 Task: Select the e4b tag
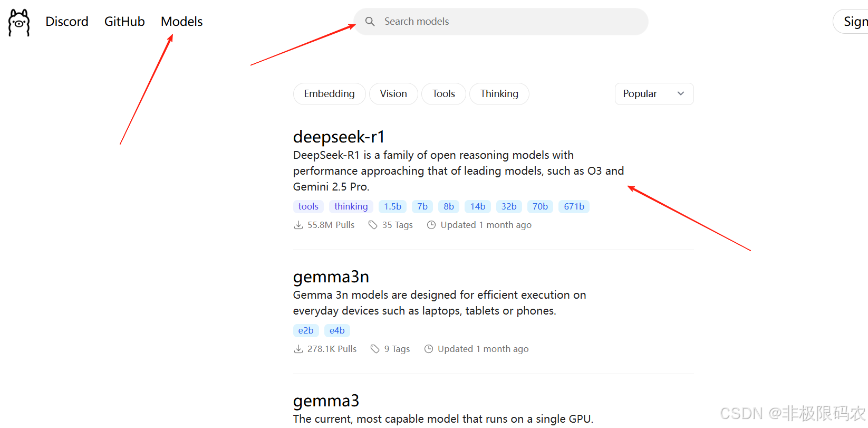click(337, 330)
